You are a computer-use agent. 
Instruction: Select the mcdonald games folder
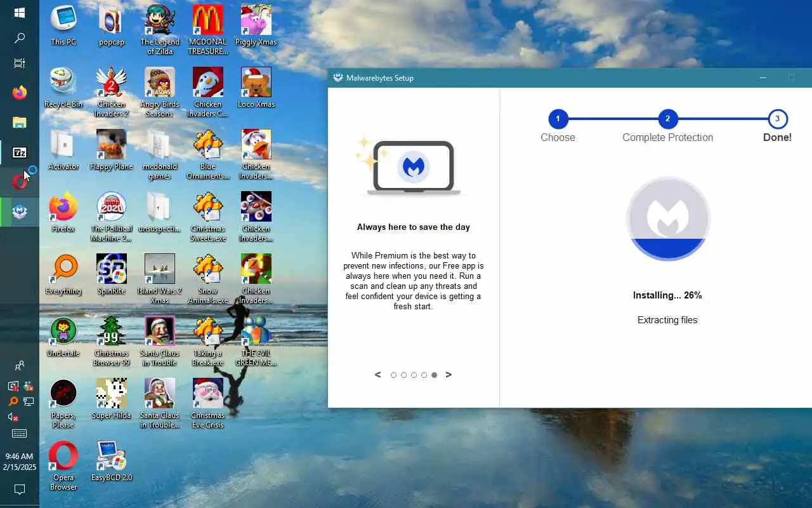tap(160, 155)
